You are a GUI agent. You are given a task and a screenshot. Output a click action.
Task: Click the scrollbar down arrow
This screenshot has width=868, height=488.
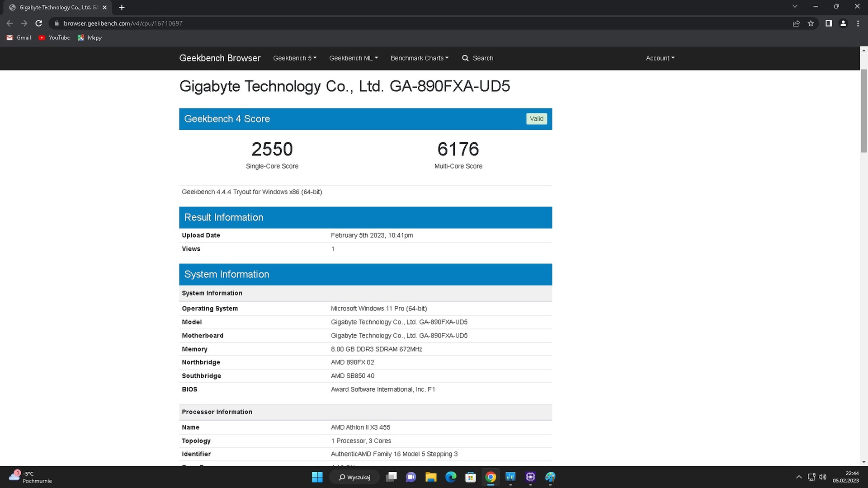coord(863,462)
